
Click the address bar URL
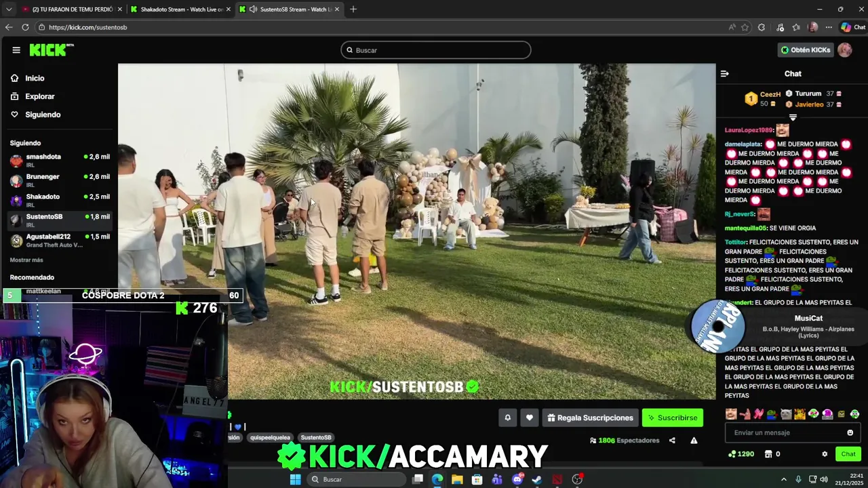click(x=87, y=27)
